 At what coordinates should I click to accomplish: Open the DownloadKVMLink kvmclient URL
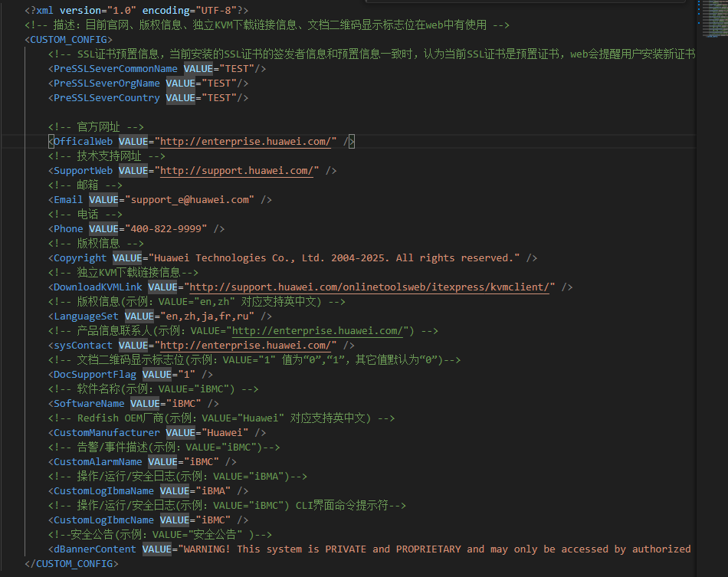[371, 287]
